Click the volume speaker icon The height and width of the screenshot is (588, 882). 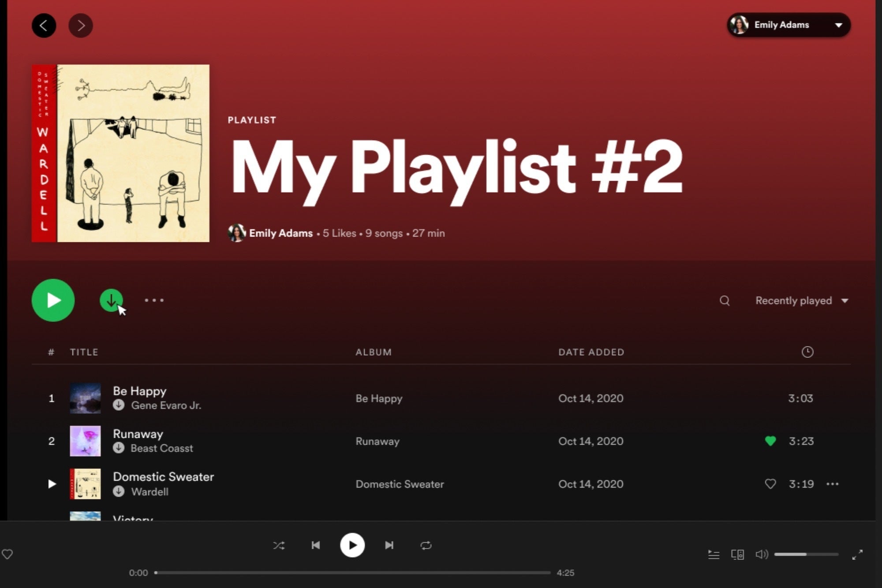coord(761,554)
